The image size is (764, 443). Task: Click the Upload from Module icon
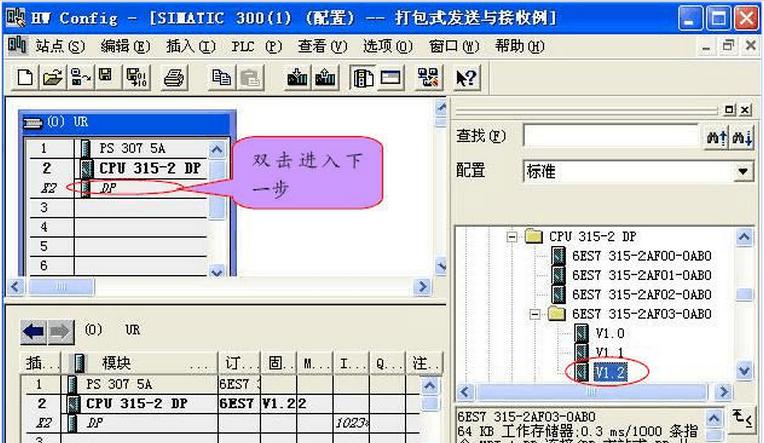point(325,77)
